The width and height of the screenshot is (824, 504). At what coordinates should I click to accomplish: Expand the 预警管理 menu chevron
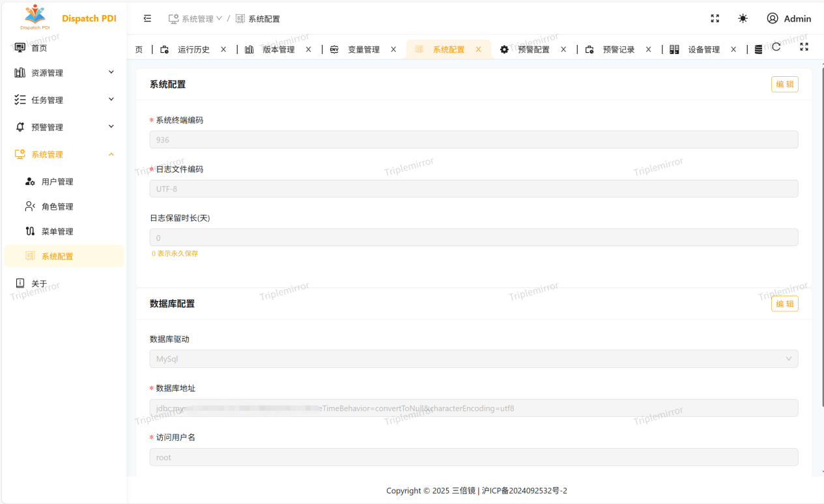(x=111, y=127)
